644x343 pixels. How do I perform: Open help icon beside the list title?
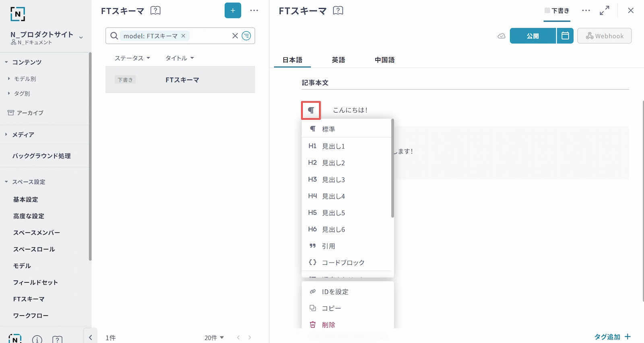[x=155, y=11]
